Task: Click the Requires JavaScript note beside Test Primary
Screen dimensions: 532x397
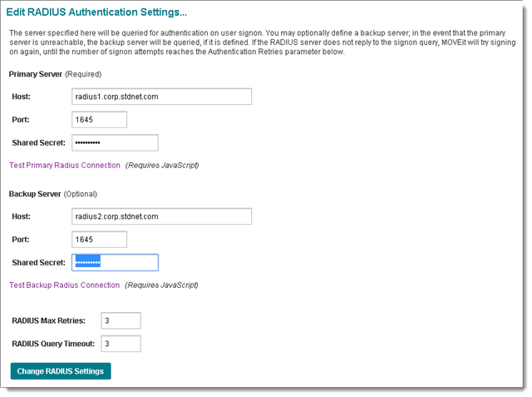Action: [162, 166]
